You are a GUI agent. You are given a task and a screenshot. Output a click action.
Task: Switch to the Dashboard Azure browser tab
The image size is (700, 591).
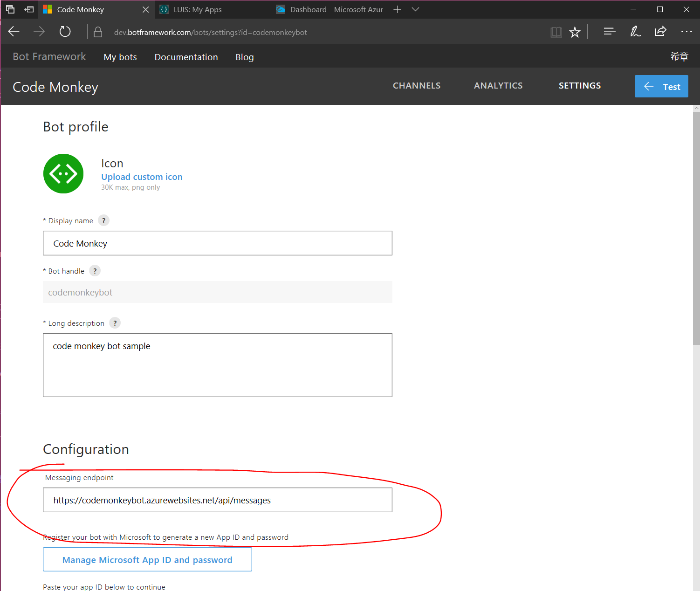pos(329,9)
